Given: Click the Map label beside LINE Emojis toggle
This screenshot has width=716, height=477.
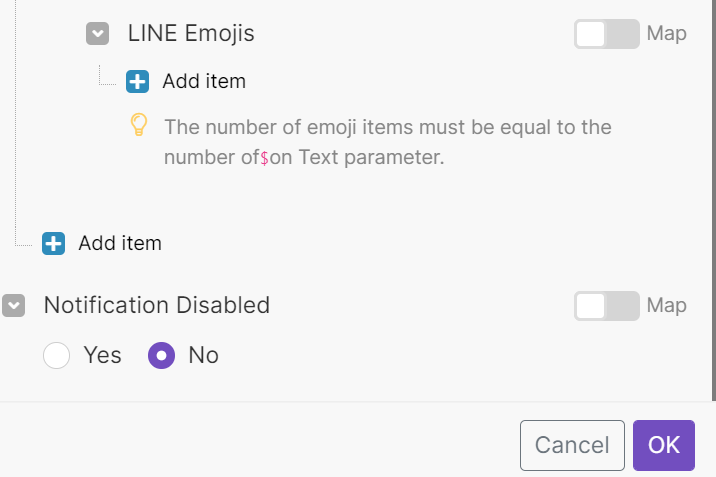Looking at the screenshot, I should [x=666, y=34].
